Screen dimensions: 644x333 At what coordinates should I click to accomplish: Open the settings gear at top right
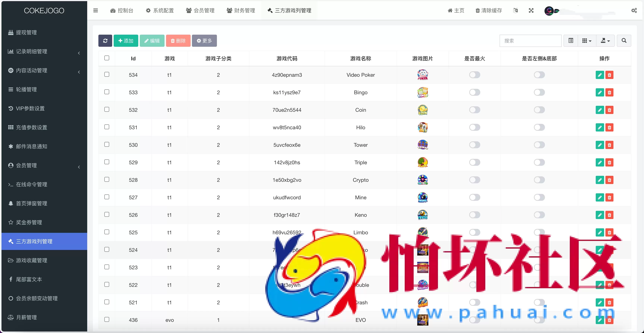(x=634, y=10)
